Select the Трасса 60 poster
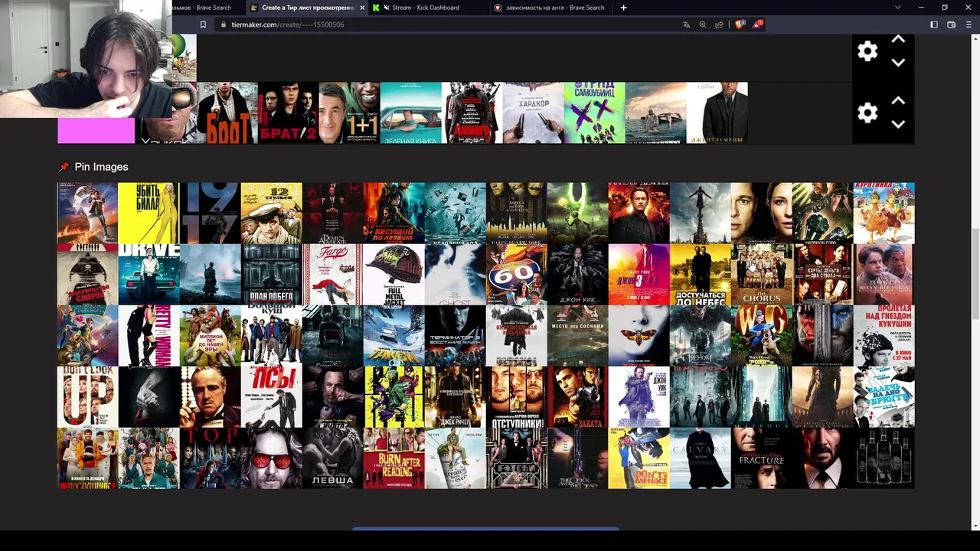The height and width of the screenshot is (551, 980). point(517,274)
